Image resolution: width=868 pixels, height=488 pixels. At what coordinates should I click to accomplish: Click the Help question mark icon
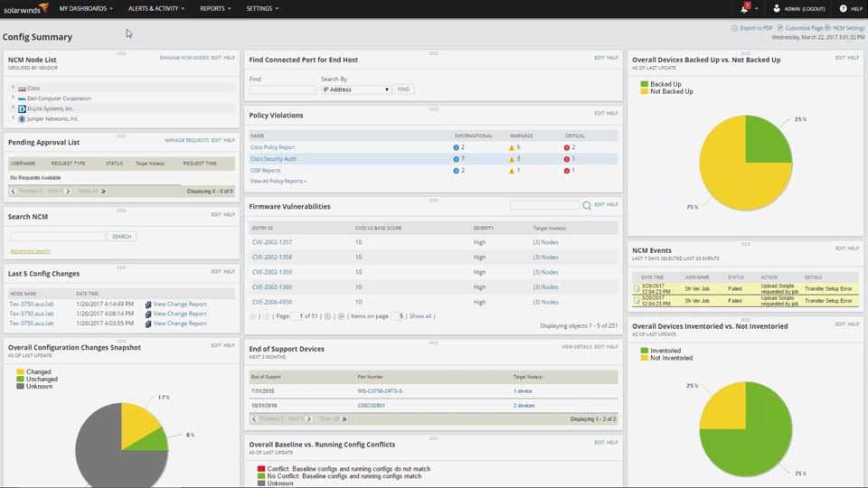(843, 8)
